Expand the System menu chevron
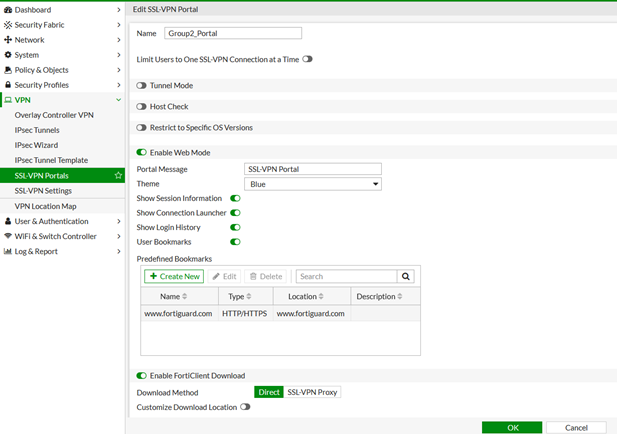617x434 pixels. 118,55
